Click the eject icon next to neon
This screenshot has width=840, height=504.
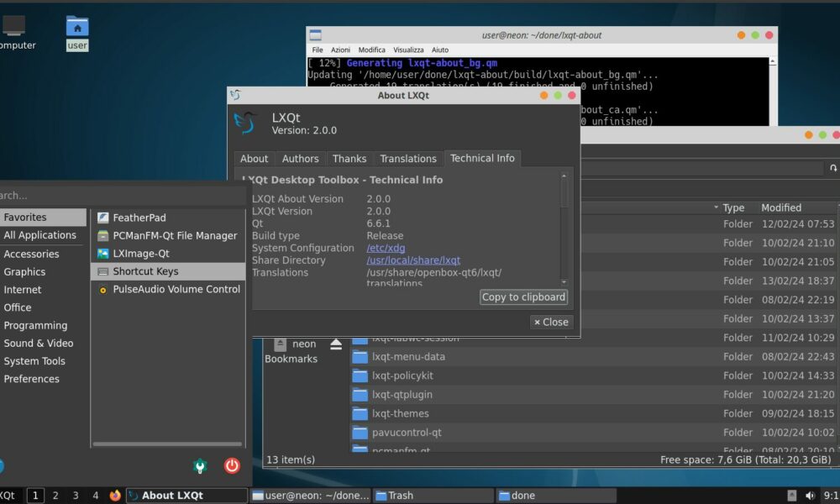(336, 344)
